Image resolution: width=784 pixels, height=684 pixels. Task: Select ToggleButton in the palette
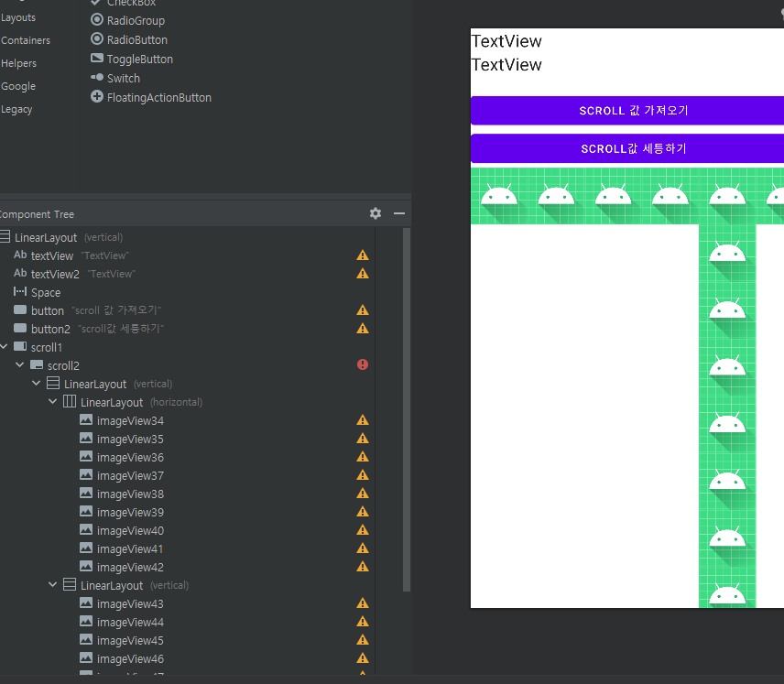click(132, 59)
